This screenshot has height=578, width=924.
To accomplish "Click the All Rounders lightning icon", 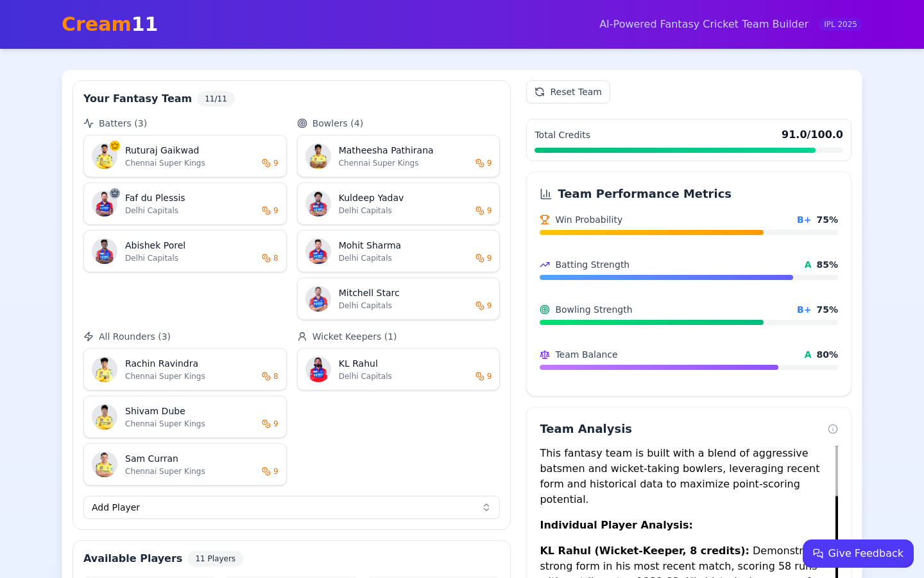I will coord(89,337).
